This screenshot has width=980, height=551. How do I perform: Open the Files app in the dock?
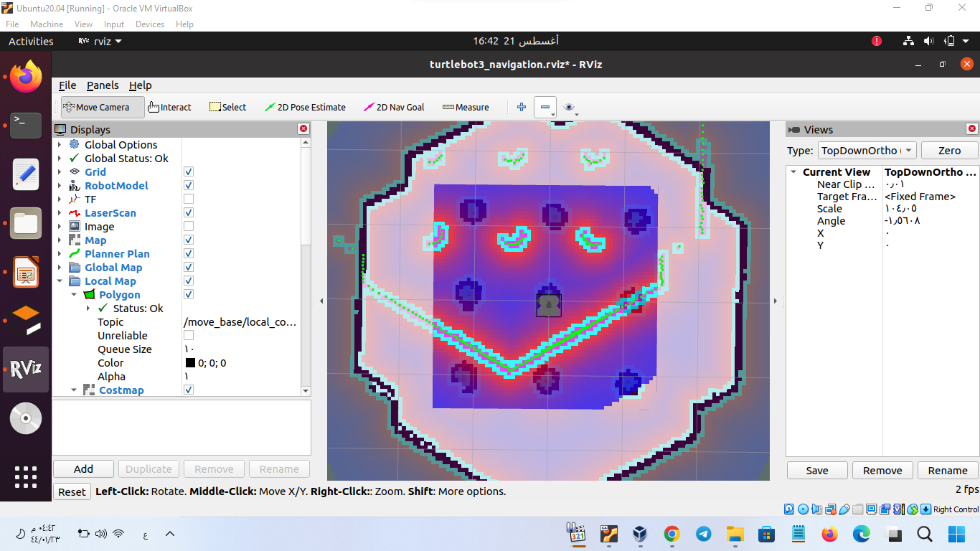(x=26, y=223)
